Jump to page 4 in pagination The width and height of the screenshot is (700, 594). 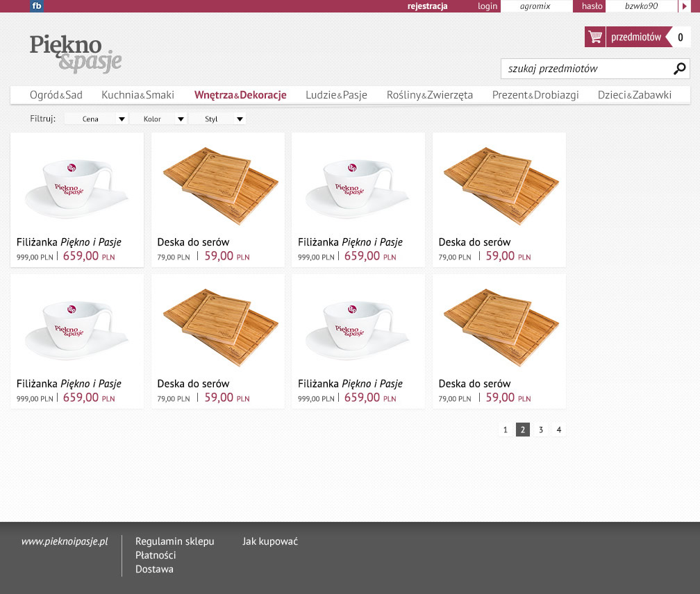559,430
